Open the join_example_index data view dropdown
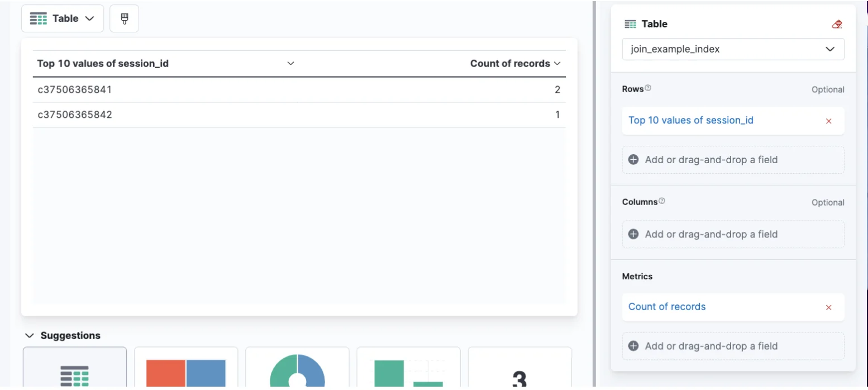868x390 pixels. [x=733, y=49]
